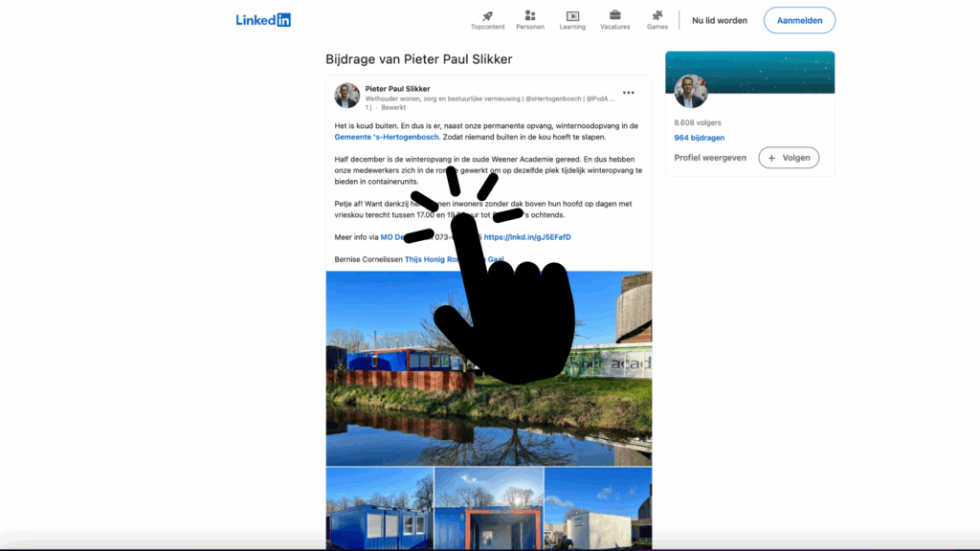Image resolution: width=980 pixels, height=551 pixels.
Task: Open the Games puzzle icon
Action: (657, 16)
